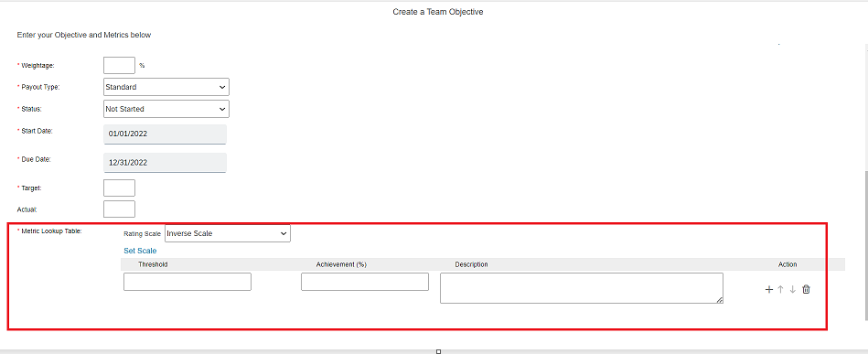Focus the Target input box

[x=119, y=188]
